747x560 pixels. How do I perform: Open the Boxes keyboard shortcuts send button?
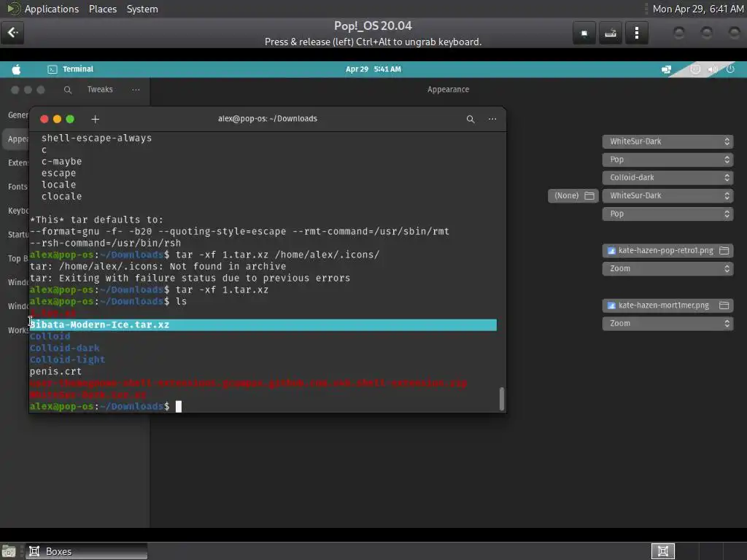[x=611, y=33]
